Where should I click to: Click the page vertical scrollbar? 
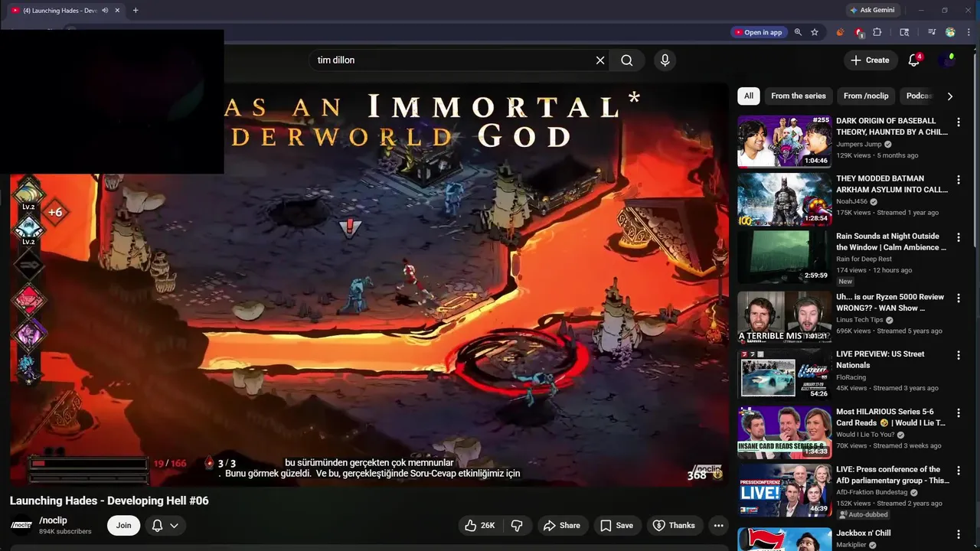976,153
